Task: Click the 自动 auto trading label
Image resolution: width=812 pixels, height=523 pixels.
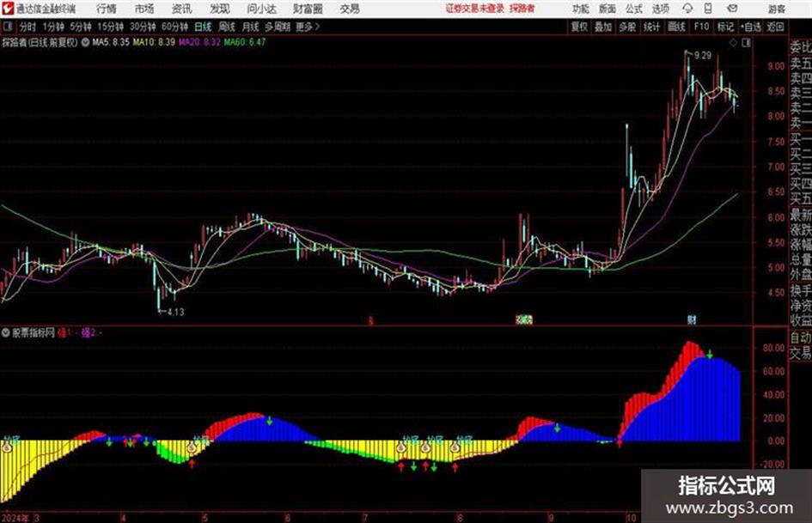Action: 800,338
